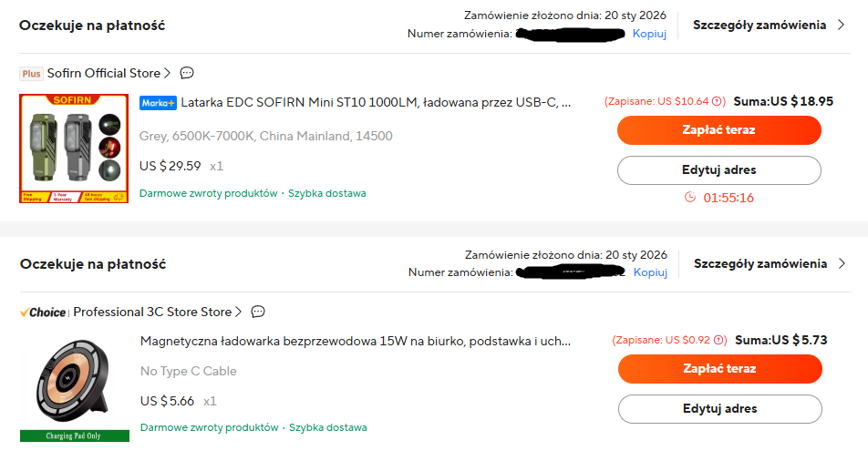Click Edytuj adres for charger order
868x451 pixels.
(719, 408)
